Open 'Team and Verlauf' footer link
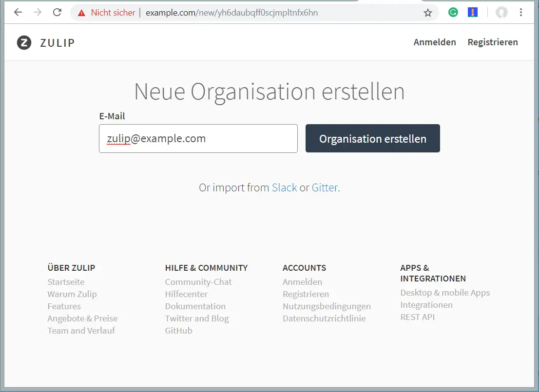 click(81, 331)
